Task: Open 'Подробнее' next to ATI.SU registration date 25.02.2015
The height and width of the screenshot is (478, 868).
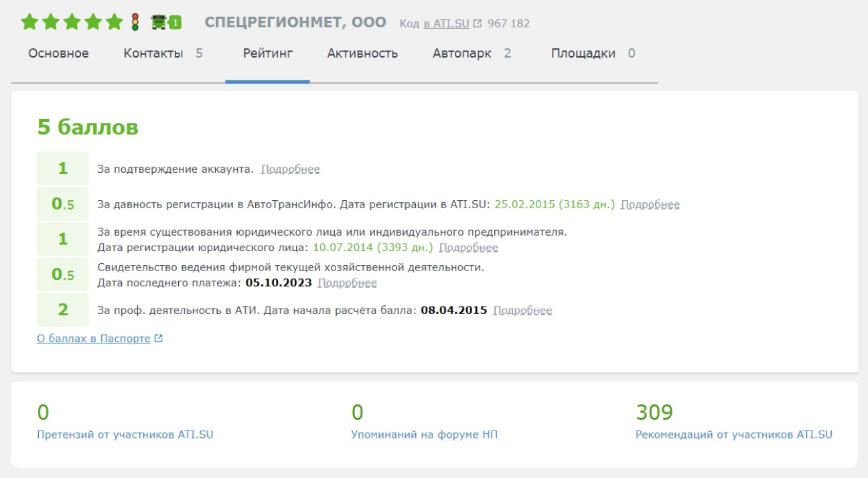Action: (650, 204)
